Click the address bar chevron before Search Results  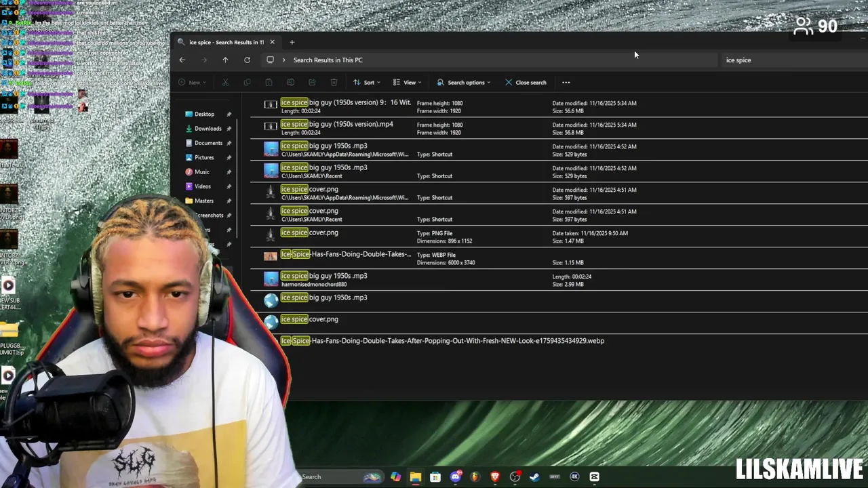tap(283, 60)
